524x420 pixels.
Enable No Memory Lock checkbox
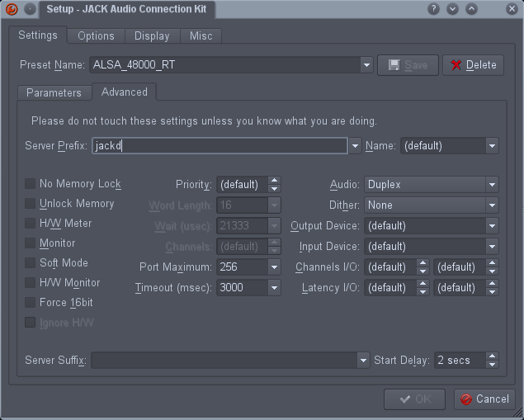click(30, 183)
